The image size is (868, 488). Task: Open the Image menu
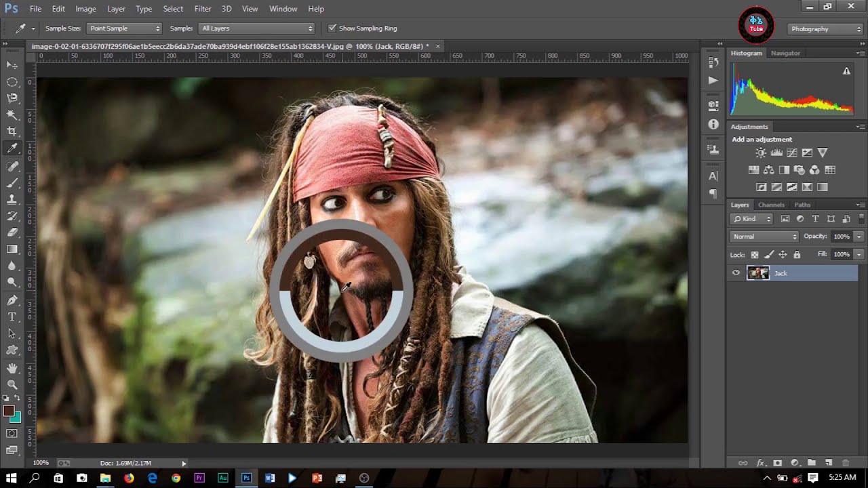[85, 9]
